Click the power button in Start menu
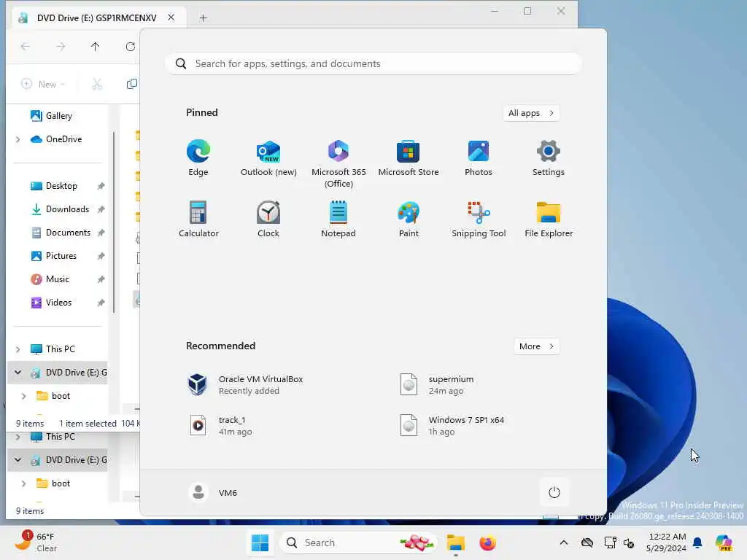 click(554, 492)
